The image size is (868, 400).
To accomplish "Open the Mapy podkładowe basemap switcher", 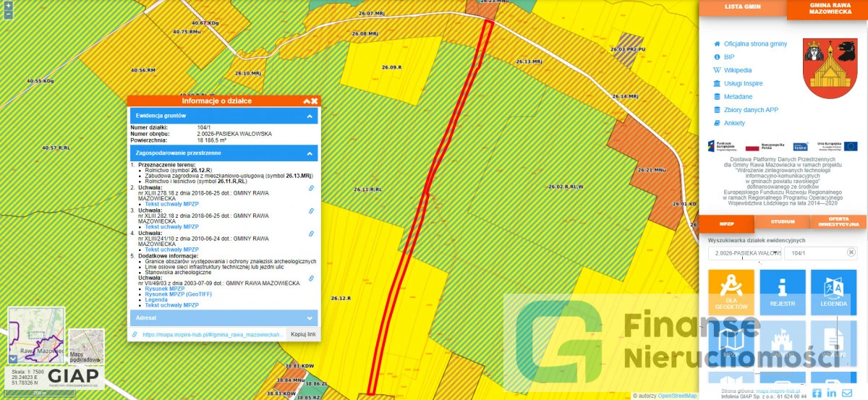I will (86, 346).
